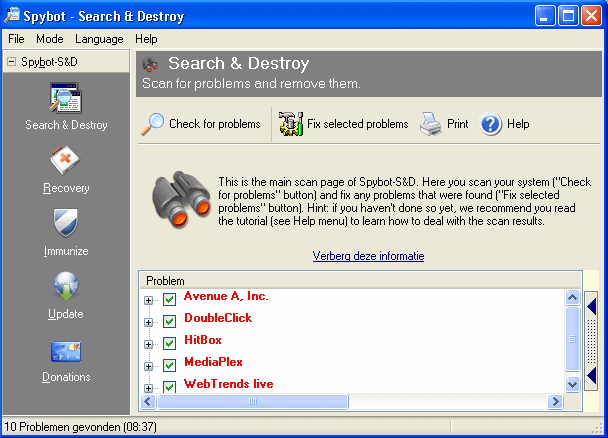The image size is (608, 438).
Task: Open the Donations credit card icon
Action: [x=66, y=351]
